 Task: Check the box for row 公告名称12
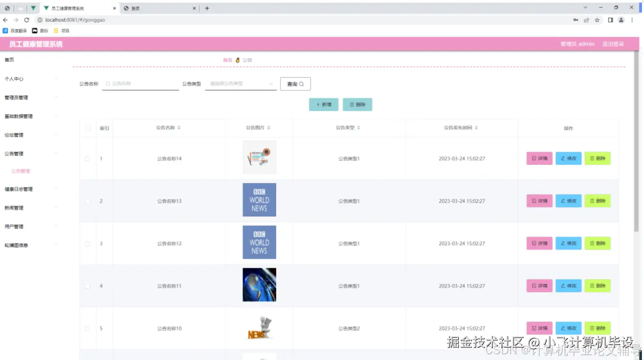click(87, 243)
